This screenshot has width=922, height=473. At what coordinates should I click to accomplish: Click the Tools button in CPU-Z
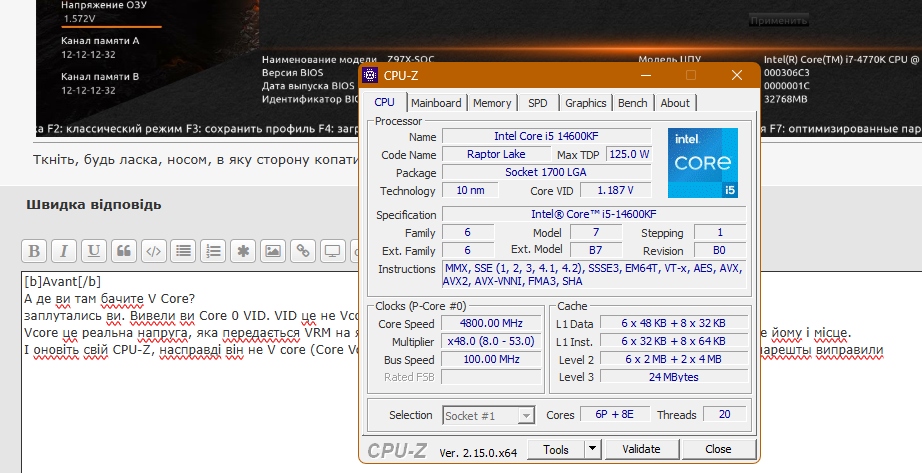coord(556,449)
